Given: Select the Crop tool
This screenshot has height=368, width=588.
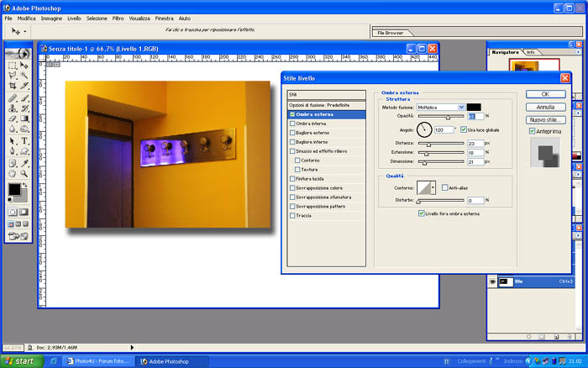Looking at the screenshot, I should (13, 86).
